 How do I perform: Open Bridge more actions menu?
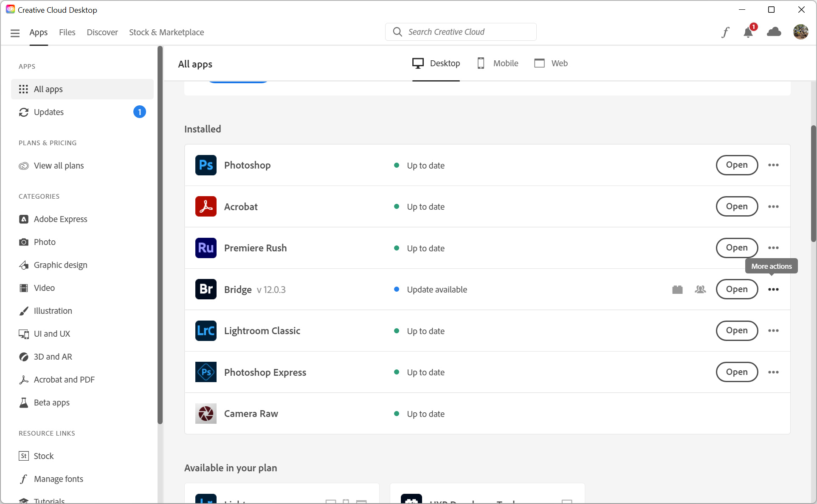tap(773, 289)
